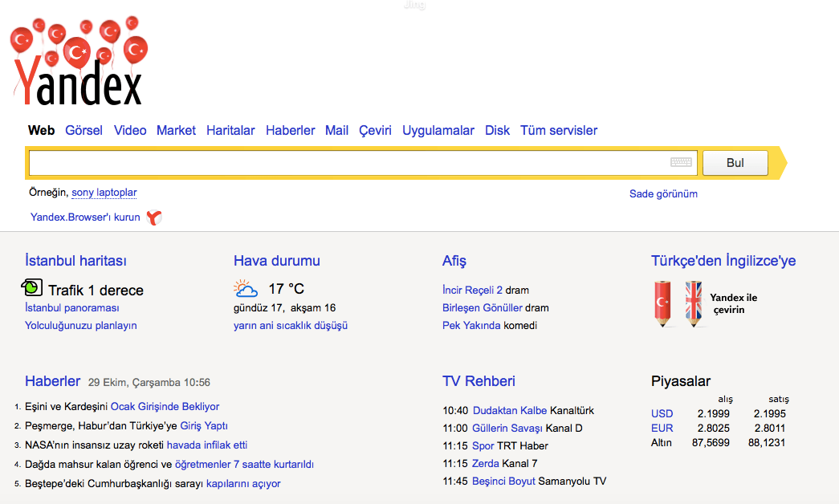This screenshot has width=839, height=504.
Task: Open the Haritalar service link
Action: click(230, 131)
